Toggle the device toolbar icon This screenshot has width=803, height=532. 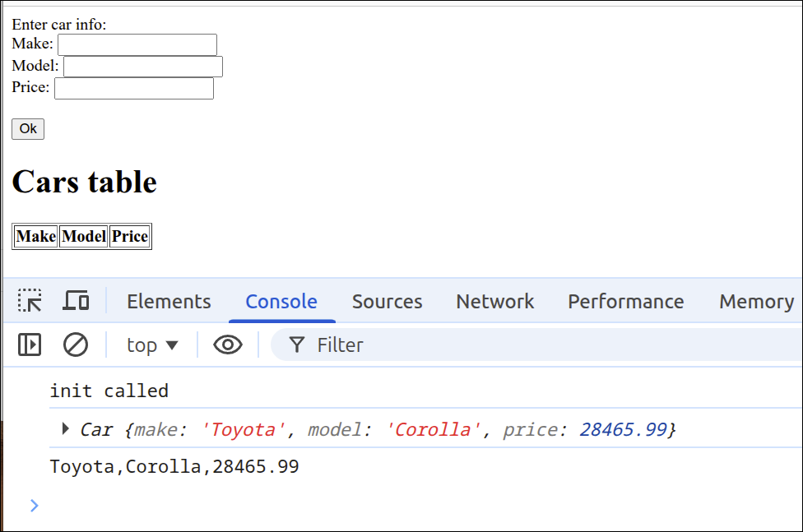pyautogui.click(x=76, y=301)
